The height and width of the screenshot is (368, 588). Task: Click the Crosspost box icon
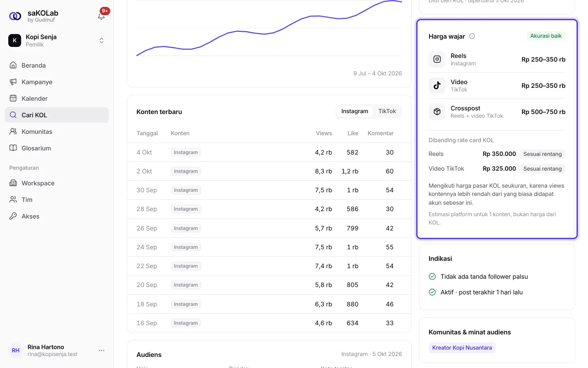[x=437, y=112]
